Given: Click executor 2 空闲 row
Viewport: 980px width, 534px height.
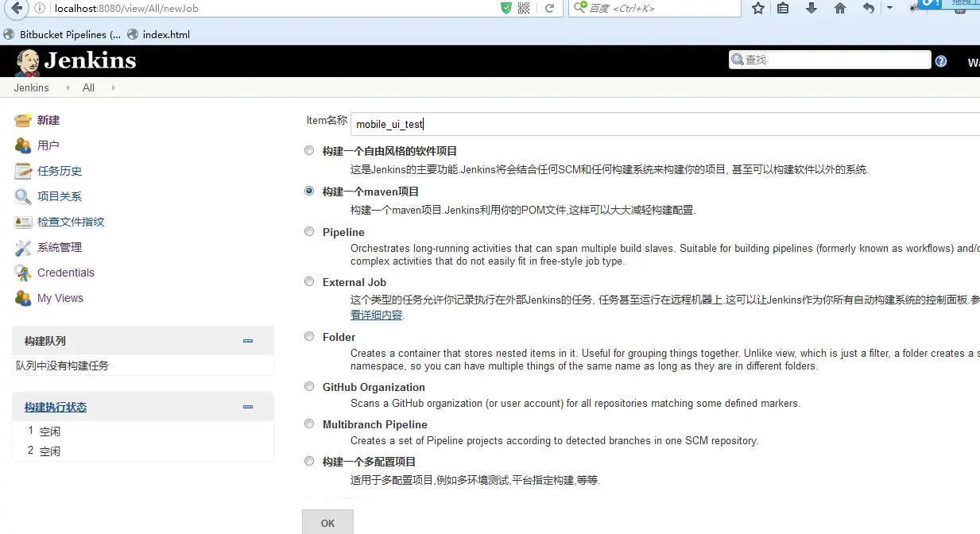Looking at the screenshot, I should 143,451.
